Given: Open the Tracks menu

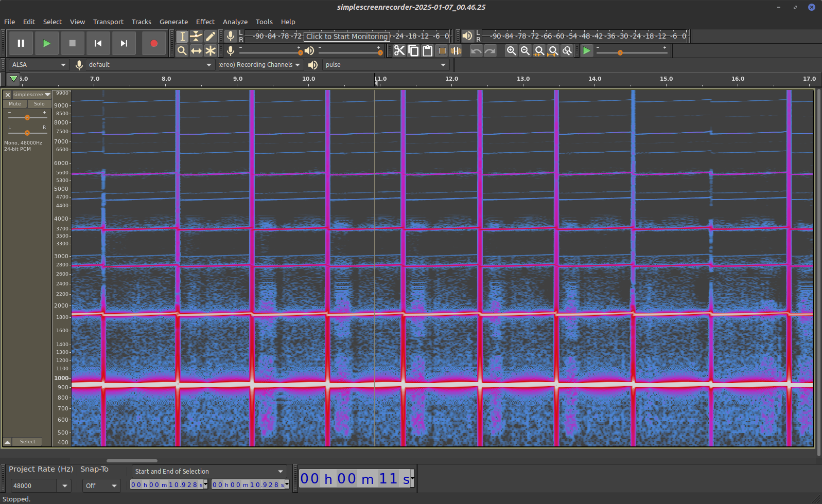Looking at the screenshot, I should coord(142,22).
